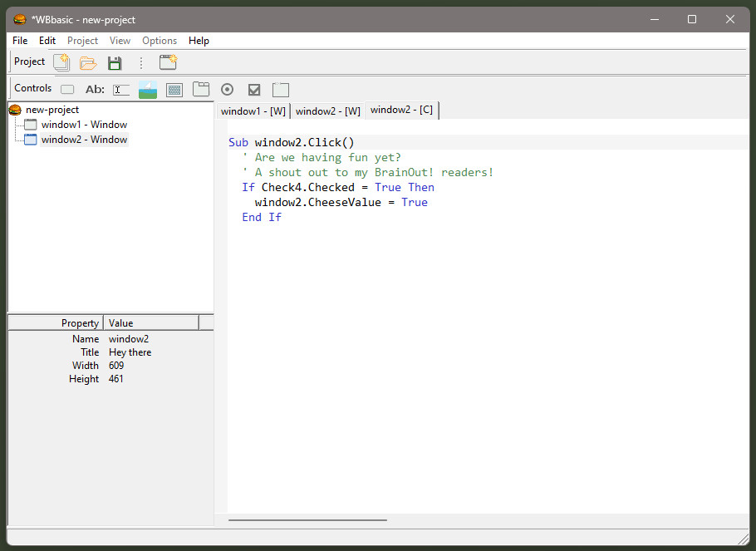
Task: Click the New Project toolbar icon
Action: (x=61, y=62)
